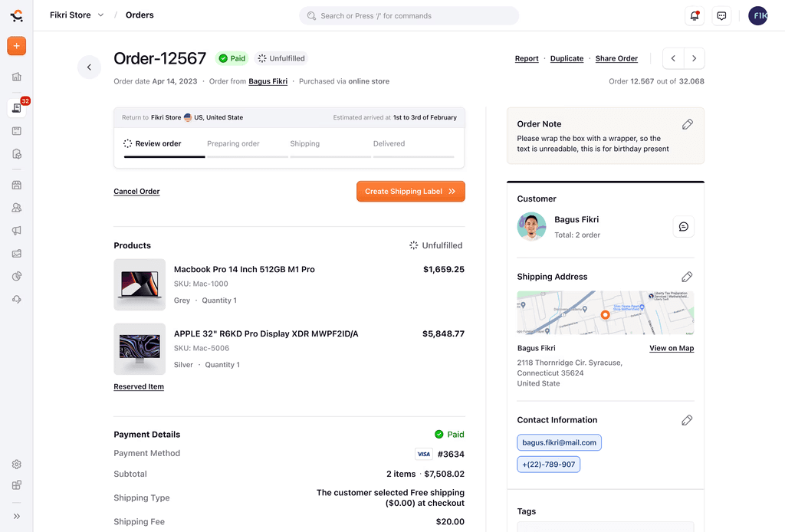This screenshot has height=532, width=785.
Task: Open the Bagus Fikri link in the order header
Action: tap(268, 81)
